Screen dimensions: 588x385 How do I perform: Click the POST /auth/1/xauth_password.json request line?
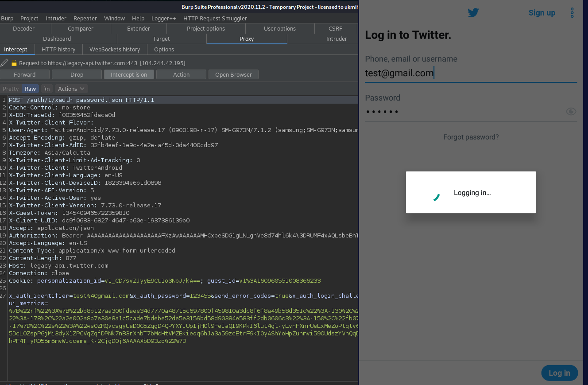[x=183, y=100]
